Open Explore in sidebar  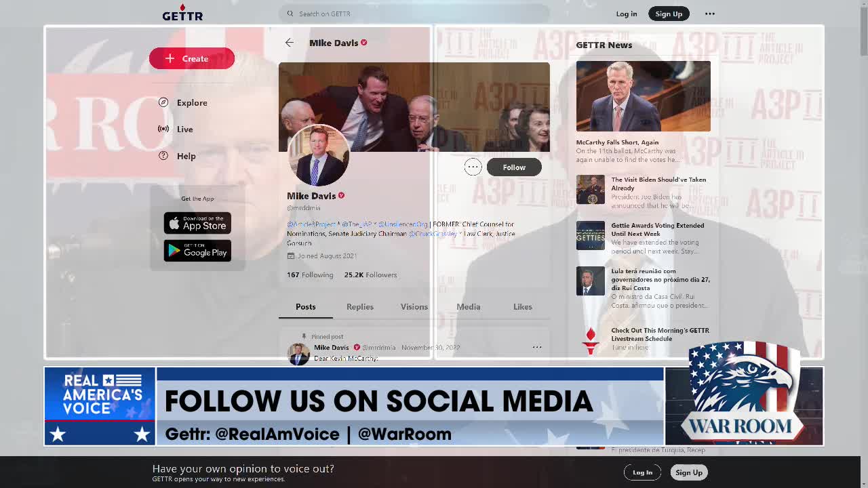click(192, 102)
